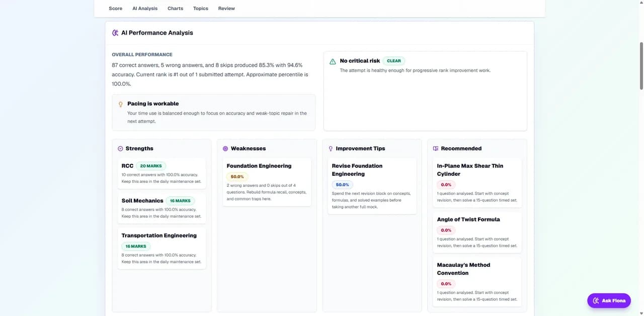Click the 50.0% badge in the Weaknesses card
Image resolution: width=644 pixels, height=316 pixels.
[237, 177]
